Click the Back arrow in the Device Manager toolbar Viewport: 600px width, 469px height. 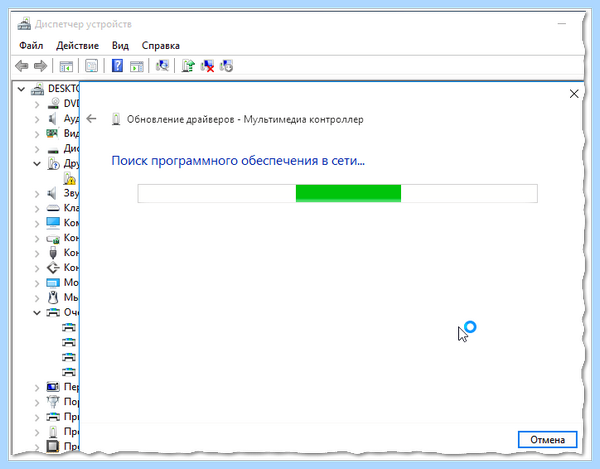click(x=22, y=66)
